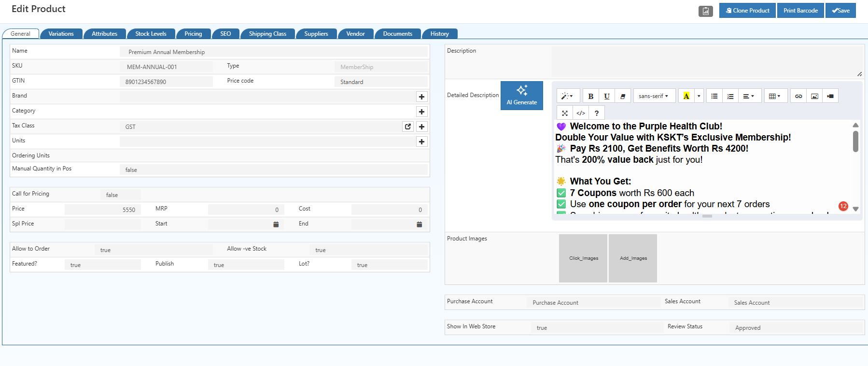Toggle the Publish value

(x=246, y=265)
